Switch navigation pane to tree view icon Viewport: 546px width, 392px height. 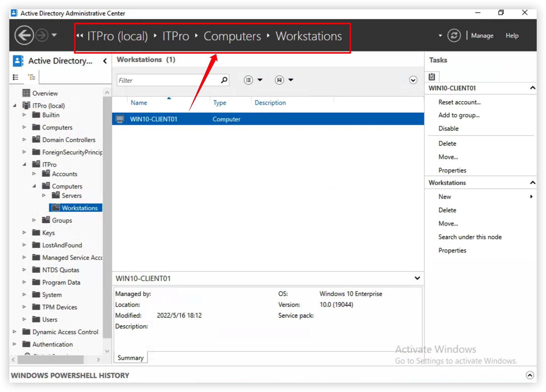(x=32, y=77)
